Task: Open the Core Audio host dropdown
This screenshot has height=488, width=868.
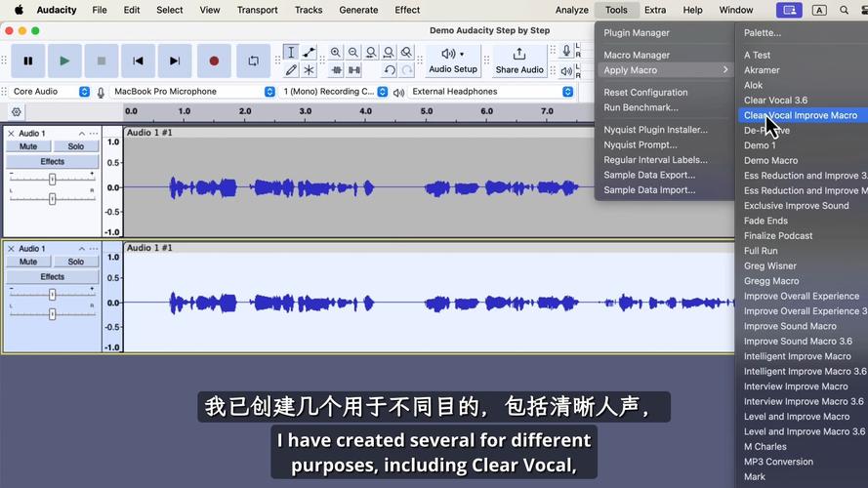Action: click(50, 92)
